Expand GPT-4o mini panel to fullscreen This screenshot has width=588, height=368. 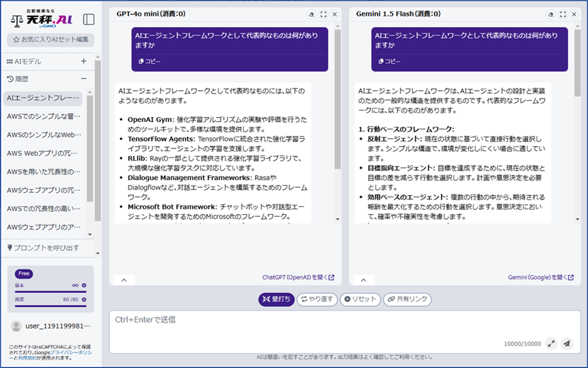click(x=323, y=14)
